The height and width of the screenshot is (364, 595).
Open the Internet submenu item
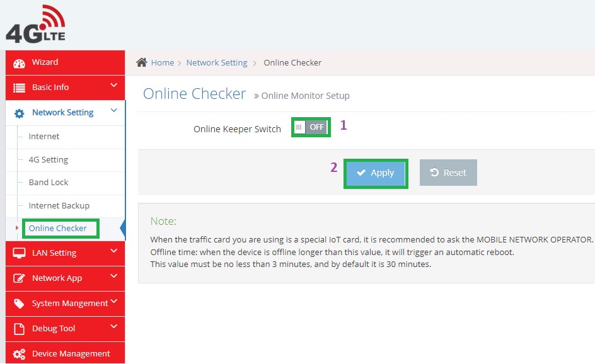pyautogui.click(x=44, y=137)
